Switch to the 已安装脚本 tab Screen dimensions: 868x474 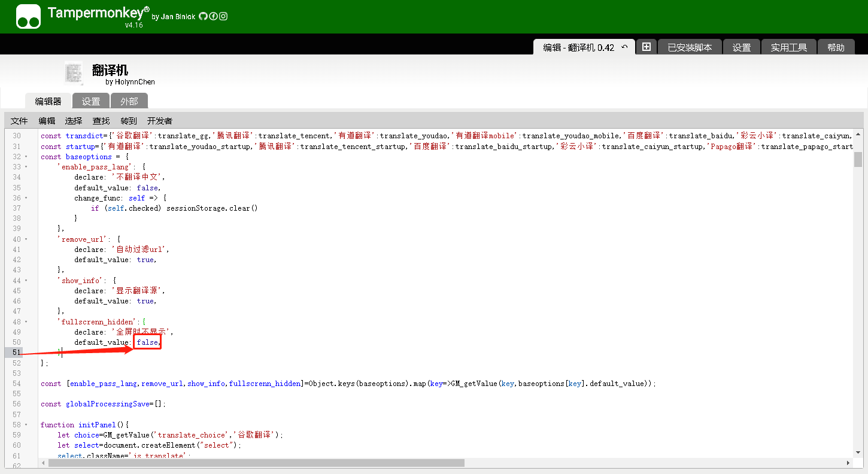tap(690, 47)
